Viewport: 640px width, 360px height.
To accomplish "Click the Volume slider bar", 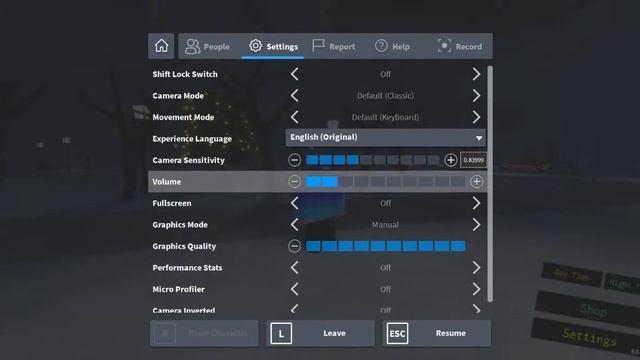I will point(386,182).
